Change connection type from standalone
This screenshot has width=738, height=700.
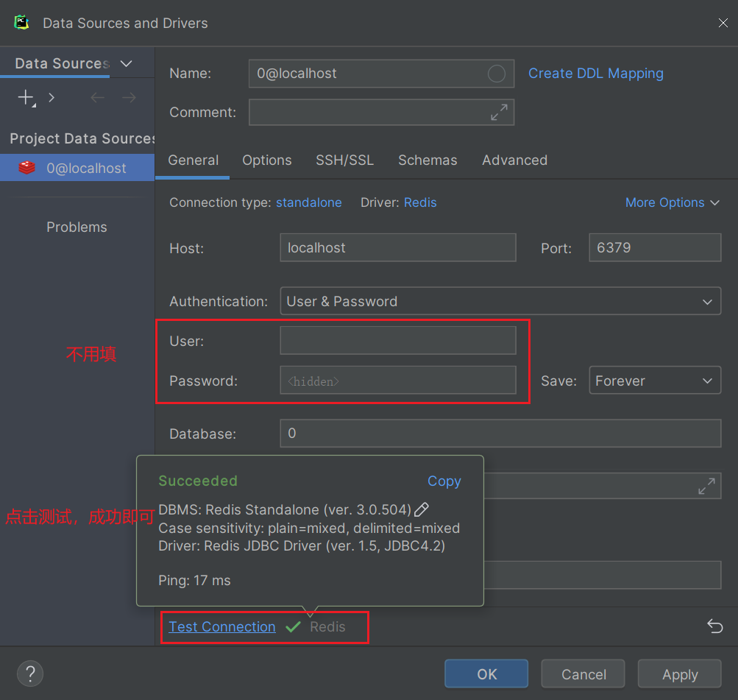point(309,202)
